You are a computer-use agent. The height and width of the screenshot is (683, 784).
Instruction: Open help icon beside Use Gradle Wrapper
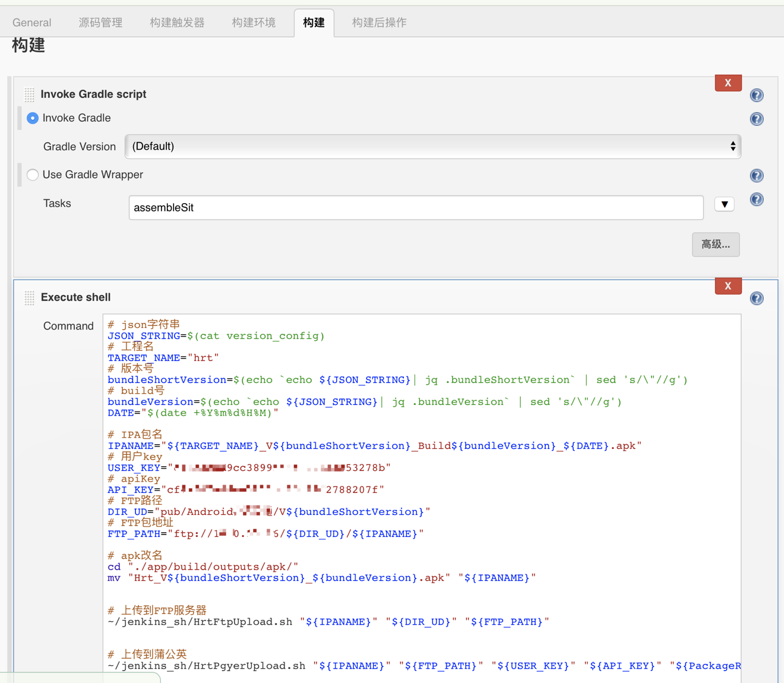click(757, 176)
